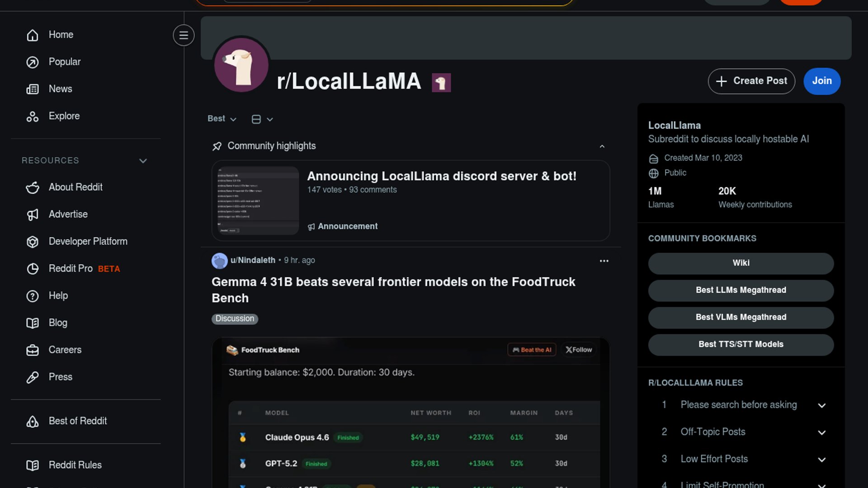Open the Discord announcement post thumbnail
This screenshot has height=488, width=868.
255,201
